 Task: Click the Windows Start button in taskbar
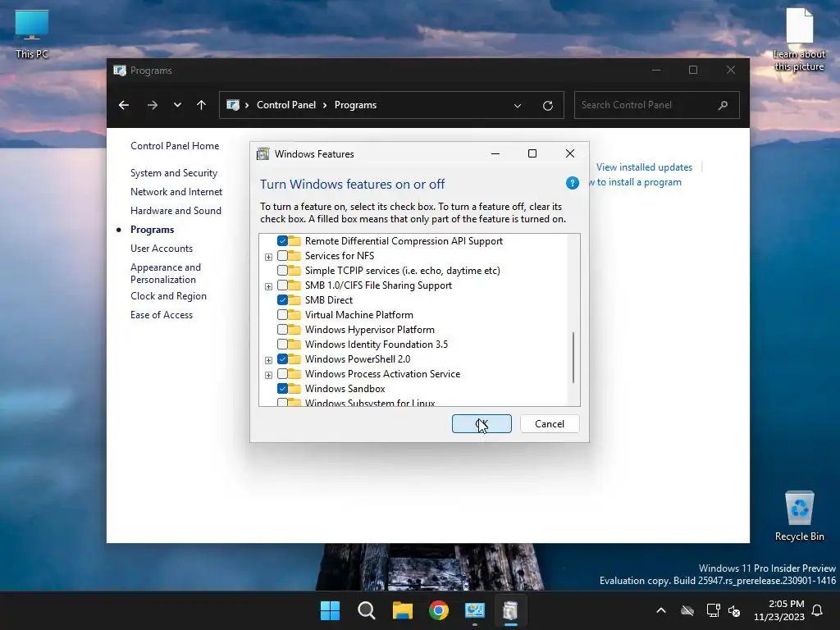(330, 610)
